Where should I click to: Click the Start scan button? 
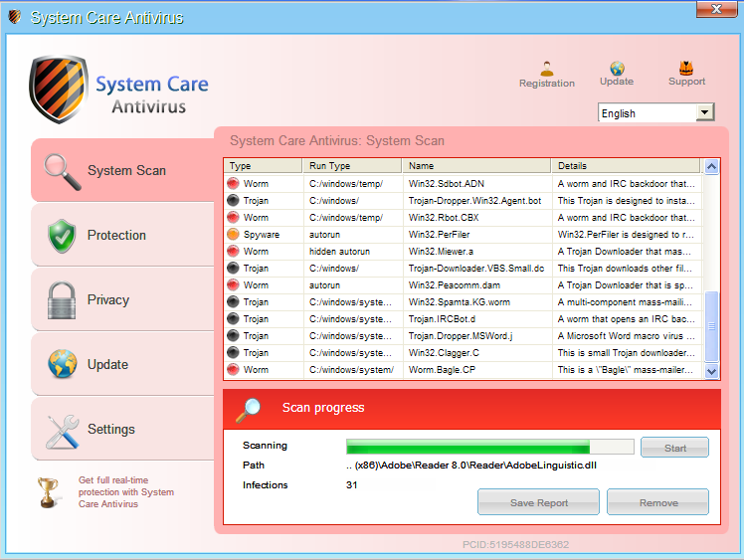[x=674, y=448]
